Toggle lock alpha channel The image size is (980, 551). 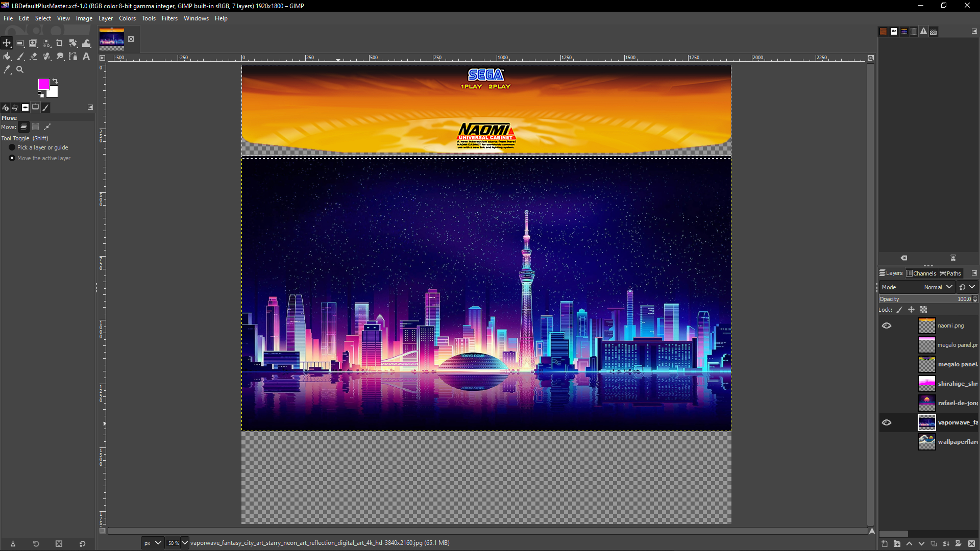(x=924, y=310)
